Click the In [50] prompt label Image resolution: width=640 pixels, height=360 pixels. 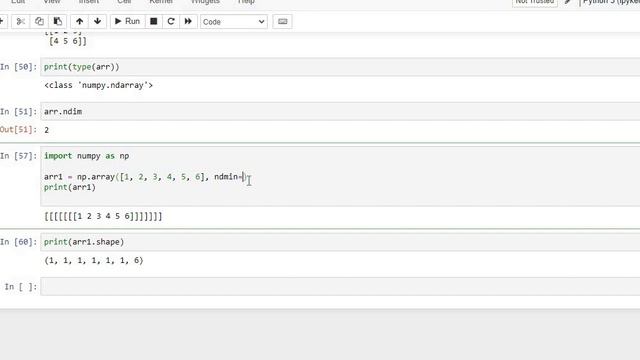[x=18, y=67]
